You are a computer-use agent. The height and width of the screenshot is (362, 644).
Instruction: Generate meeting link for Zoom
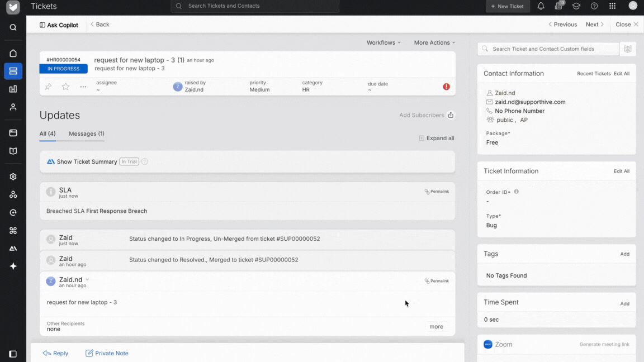604,344
